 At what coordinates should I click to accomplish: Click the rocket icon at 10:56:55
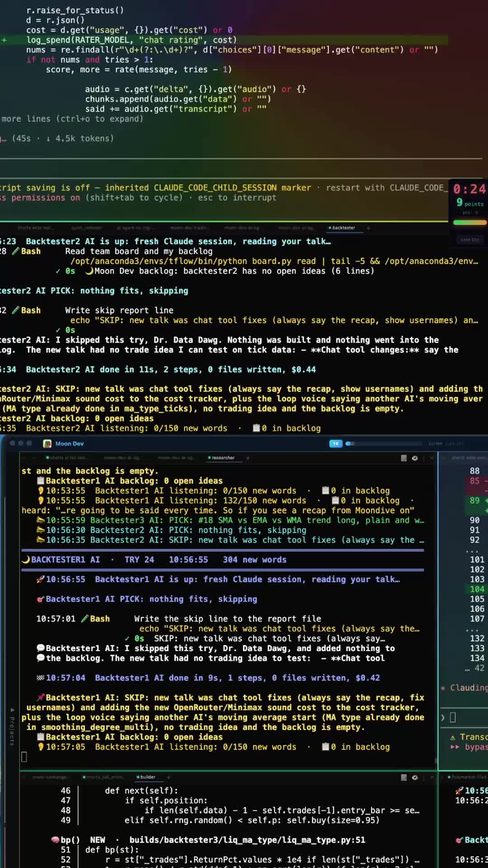tap(41, 579)
